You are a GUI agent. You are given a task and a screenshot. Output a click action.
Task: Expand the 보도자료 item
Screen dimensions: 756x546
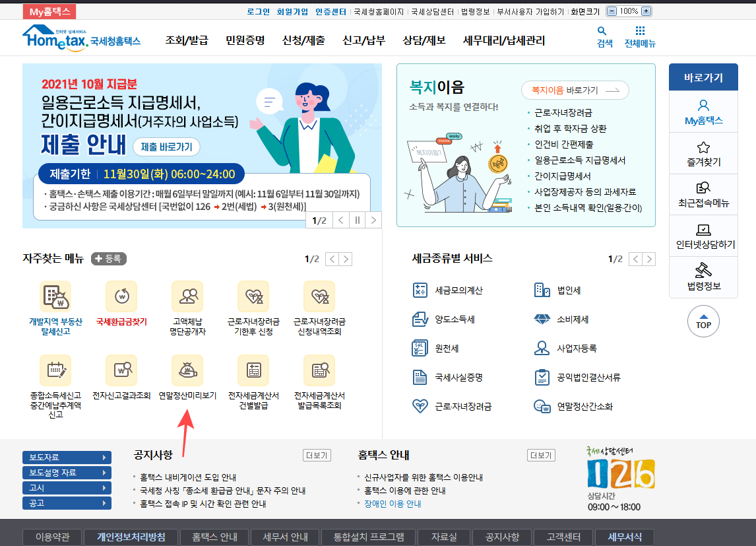click(67, 458)
